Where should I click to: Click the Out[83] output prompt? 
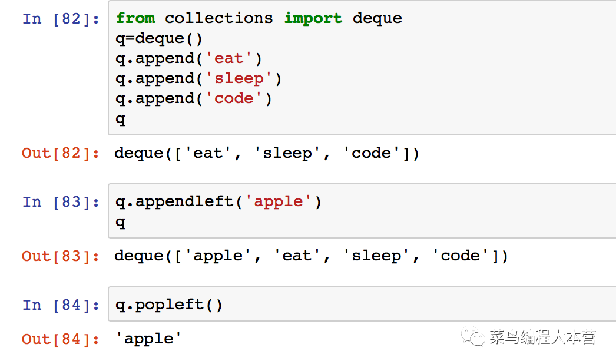pyautogui.click(x=61, y=256)
